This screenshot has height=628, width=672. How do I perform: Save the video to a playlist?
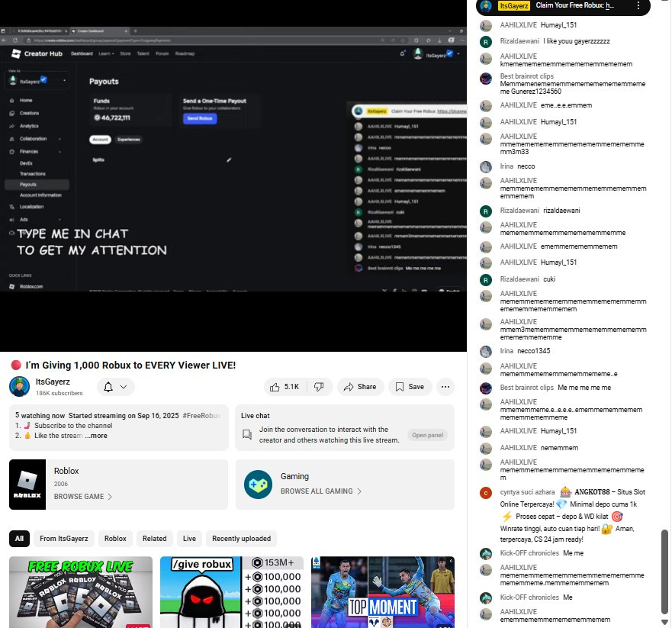(410, 387)
